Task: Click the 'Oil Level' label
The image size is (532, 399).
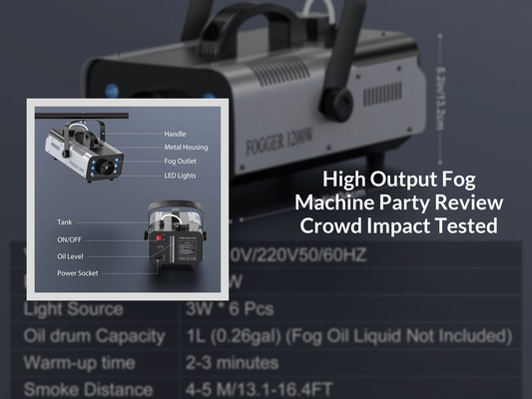Action: pyautogui.click(x=70, y=256)
